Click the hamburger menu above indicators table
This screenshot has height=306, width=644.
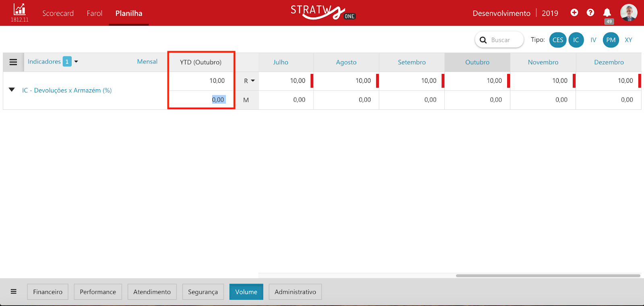(13, 62)
